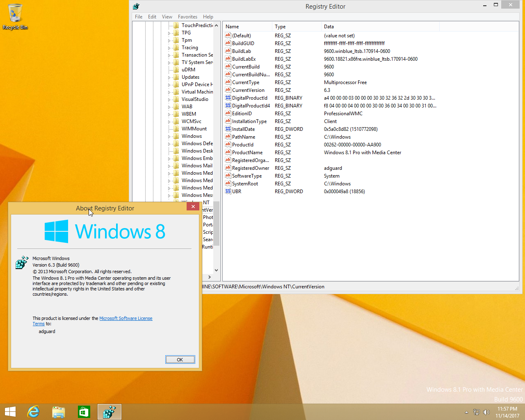
Task: Click OK in About Registry Editor dialog
Action: click(x=180, y=360)
